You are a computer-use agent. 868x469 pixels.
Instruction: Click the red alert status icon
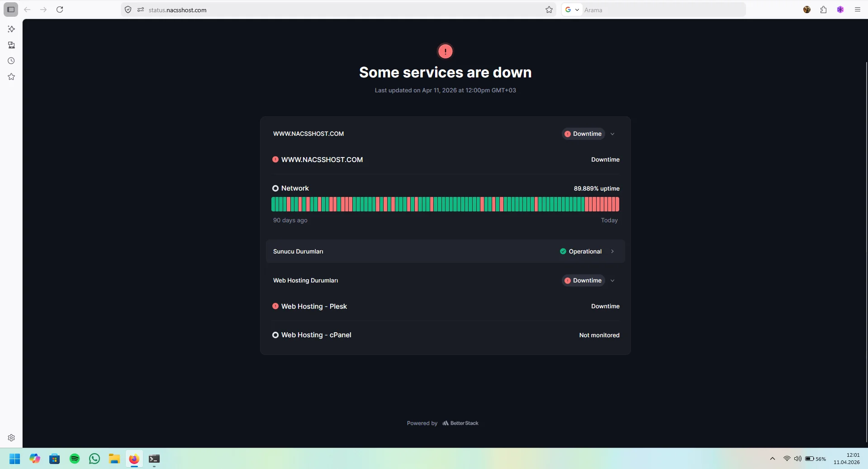point(445,51)
